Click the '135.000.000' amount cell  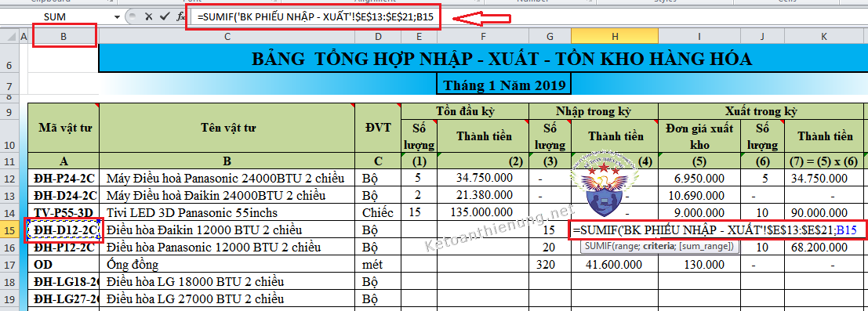pyautogui.click(x=483, y=212)
